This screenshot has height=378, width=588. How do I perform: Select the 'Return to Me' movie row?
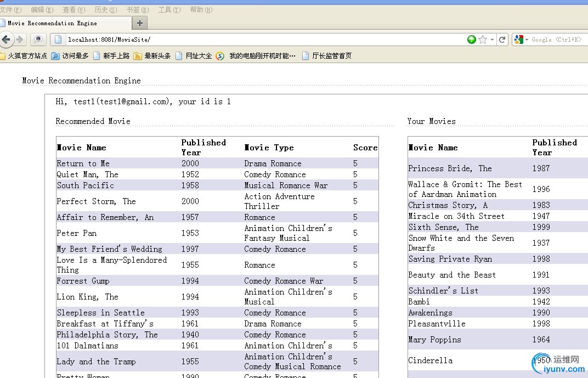[x=217, y=163]
